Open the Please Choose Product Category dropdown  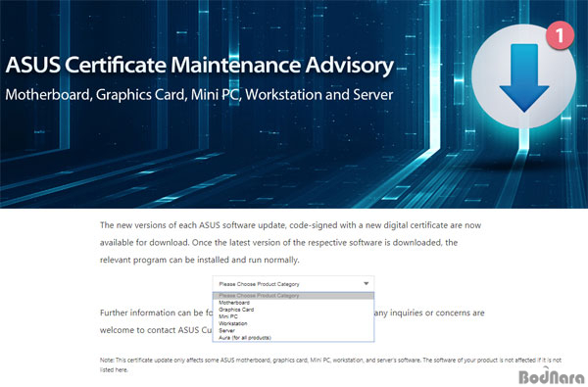click(x=293, y=284)
